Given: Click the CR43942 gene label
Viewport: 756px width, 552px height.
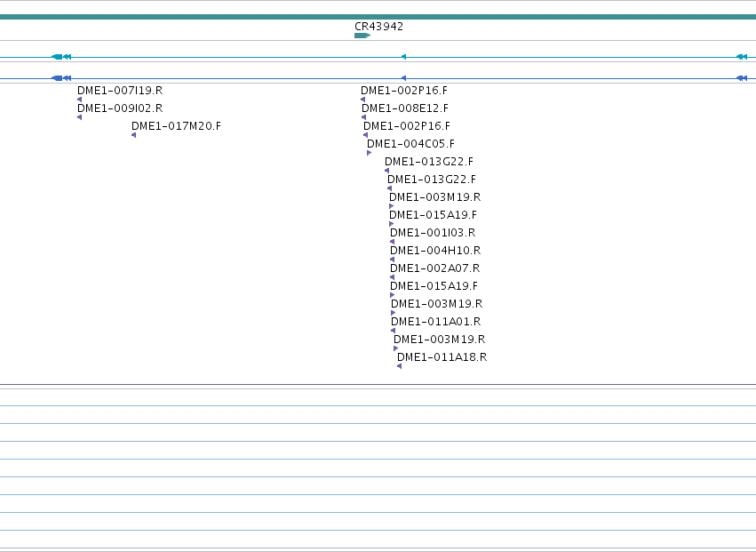Looking at the screenshot, I should (379, 27).
